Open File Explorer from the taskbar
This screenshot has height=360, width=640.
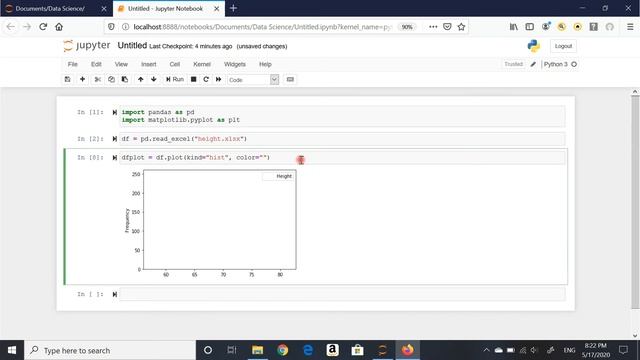click(258, 350)
